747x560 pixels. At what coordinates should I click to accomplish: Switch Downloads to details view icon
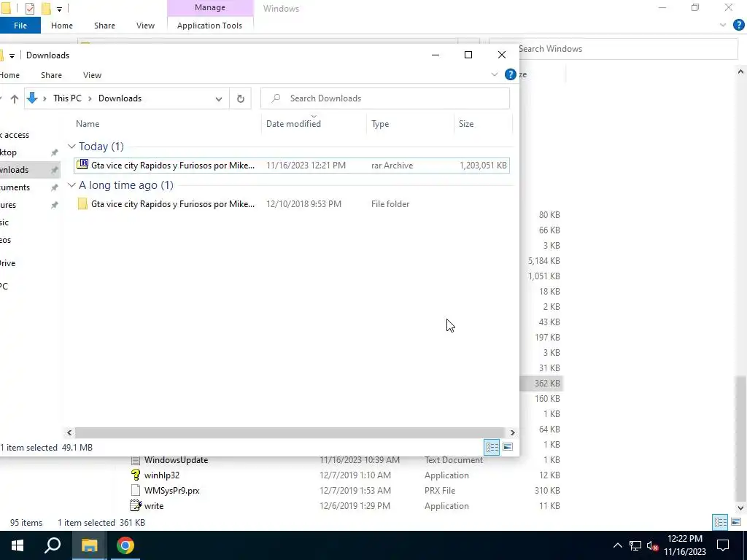tap(492, 447)
